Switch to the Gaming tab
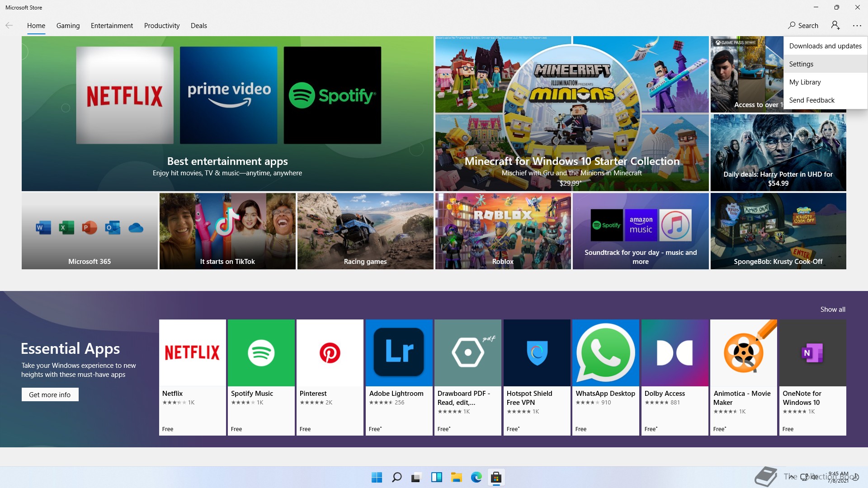Image resolution: width=868 pixels, height=488 pixels. point(68,25)
